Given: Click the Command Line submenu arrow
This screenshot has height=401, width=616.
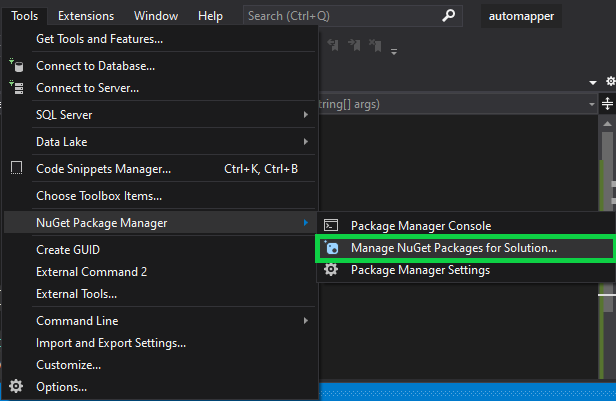Looking at the screenshot, I should (x=306, y=321).
